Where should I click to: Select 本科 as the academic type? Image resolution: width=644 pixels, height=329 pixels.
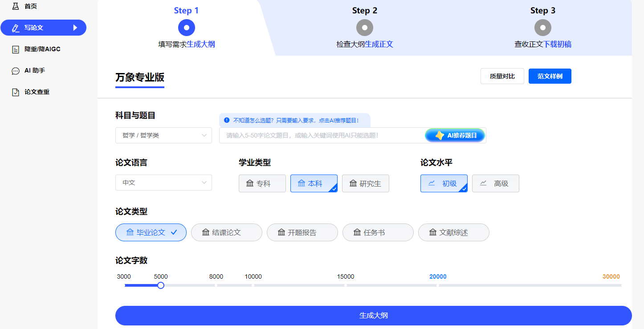tap(314, 183)
